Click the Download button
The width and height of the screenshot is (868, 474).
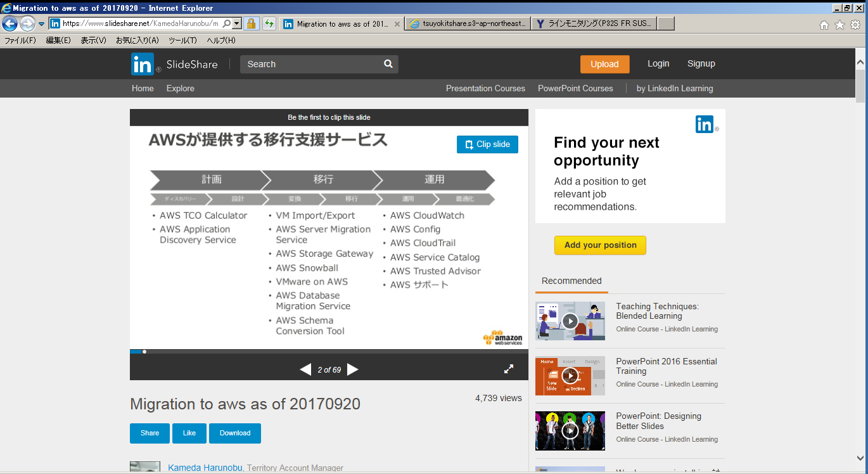tap(235, 433)
